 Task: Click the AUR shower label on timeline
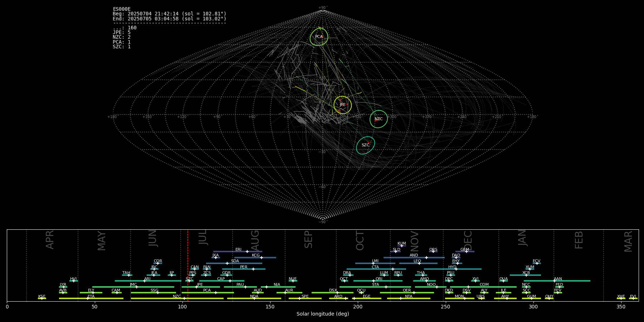(289, 291)
